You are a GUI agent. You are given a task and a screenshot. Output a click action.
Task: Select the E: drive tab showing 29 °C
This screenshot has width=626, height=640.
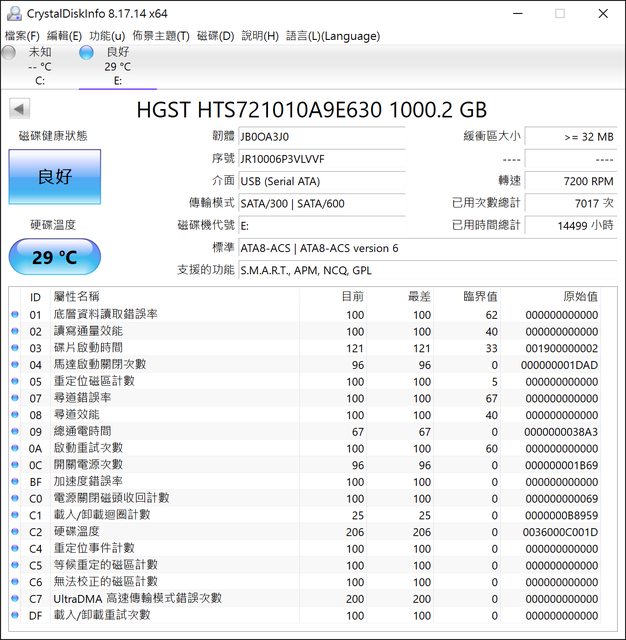[117, 66]
